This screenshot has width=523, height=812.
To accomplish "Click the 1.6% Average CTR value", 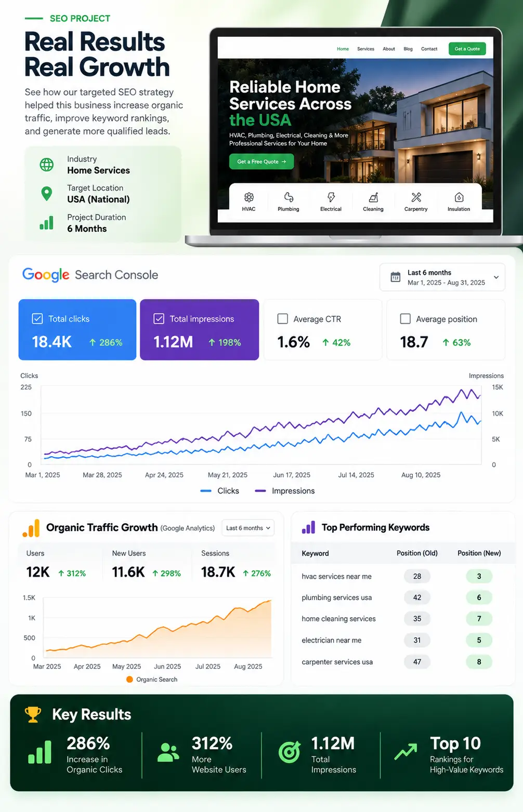I will coord(294,342).
